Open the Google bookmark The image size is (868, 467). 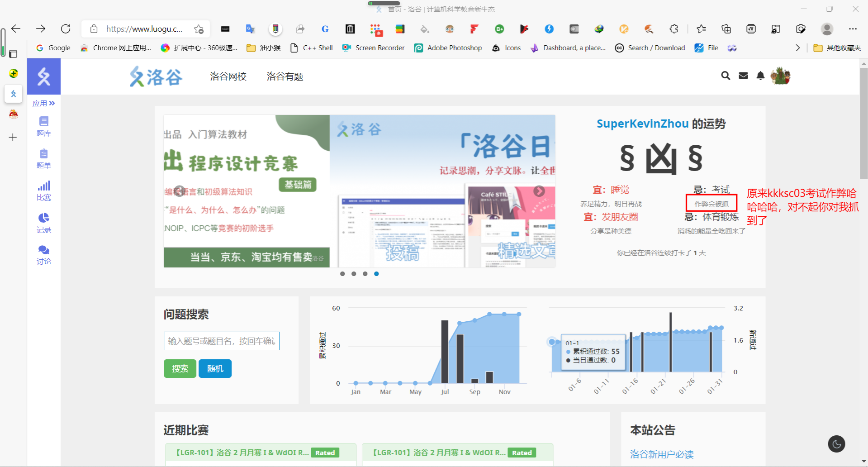point(53,48)
